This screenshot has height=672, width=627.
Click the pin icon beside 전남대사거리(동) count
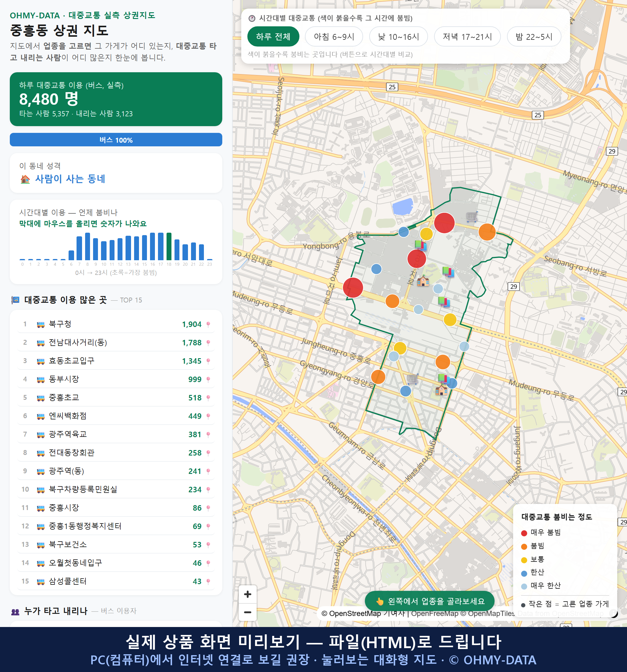[x=208, y=343]
